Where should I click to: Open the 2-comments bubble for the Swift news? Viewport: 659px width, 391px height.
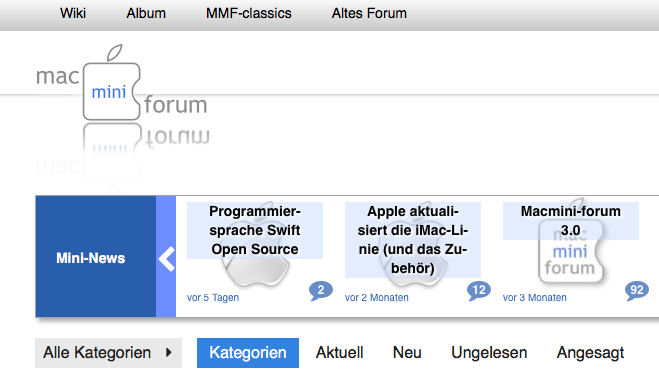point(321,291)
